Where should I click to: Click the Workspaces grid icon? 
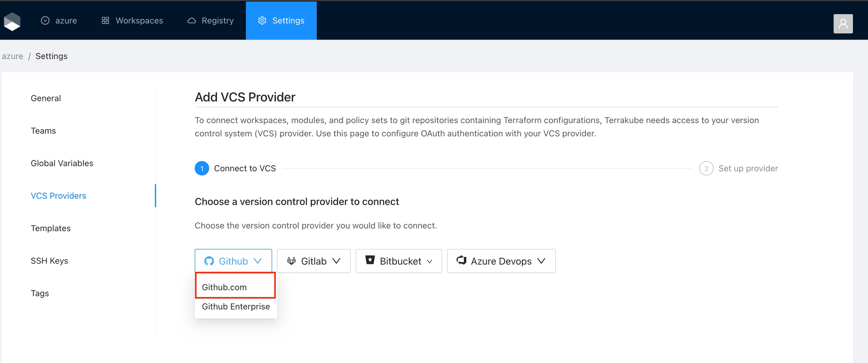pyautogui.click(x=105, y=21)
